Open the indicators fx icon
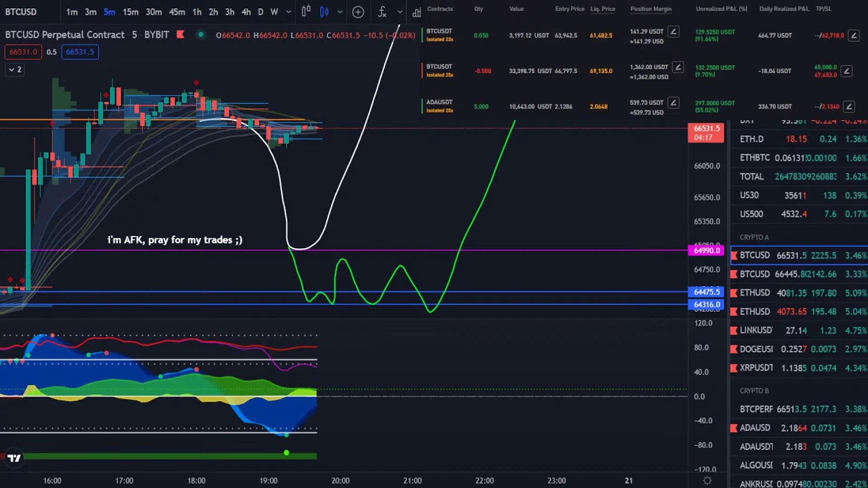 click(x=382, y=12)
